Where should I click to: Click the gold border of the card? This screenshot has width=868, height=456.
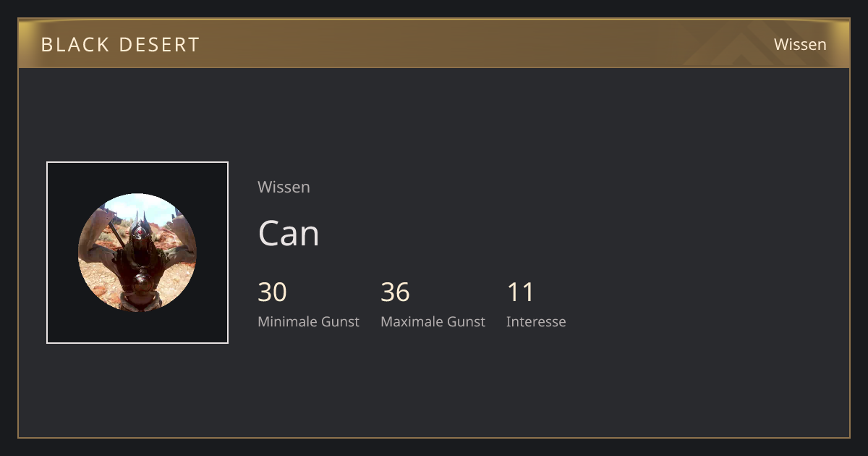click(434, 437)
